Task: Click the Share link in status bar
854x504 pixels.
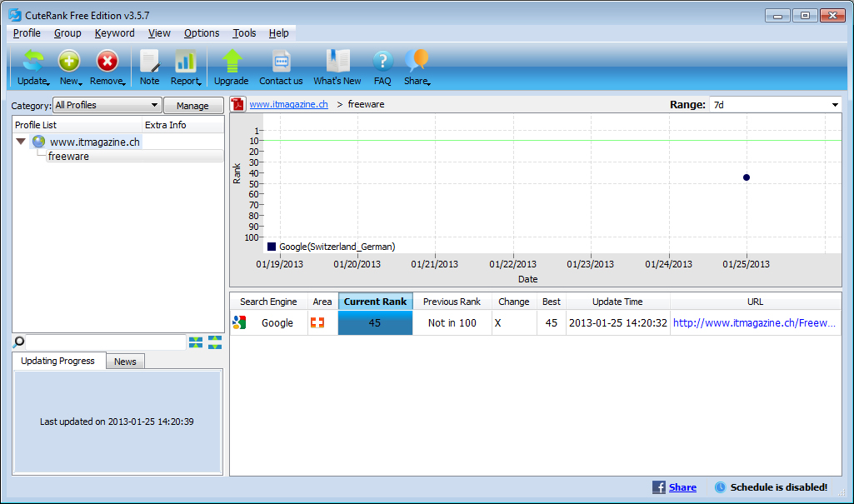Action: pos(682,487)
